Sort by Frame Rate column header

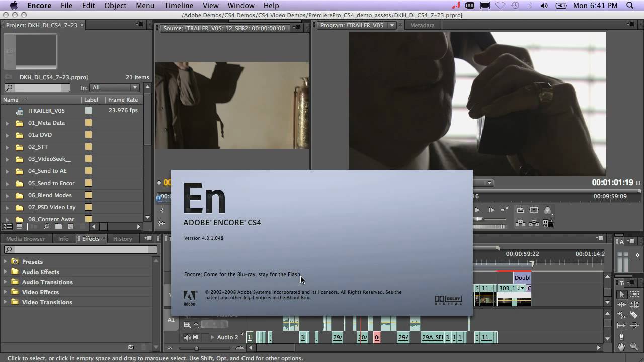[x=123, y=100]
